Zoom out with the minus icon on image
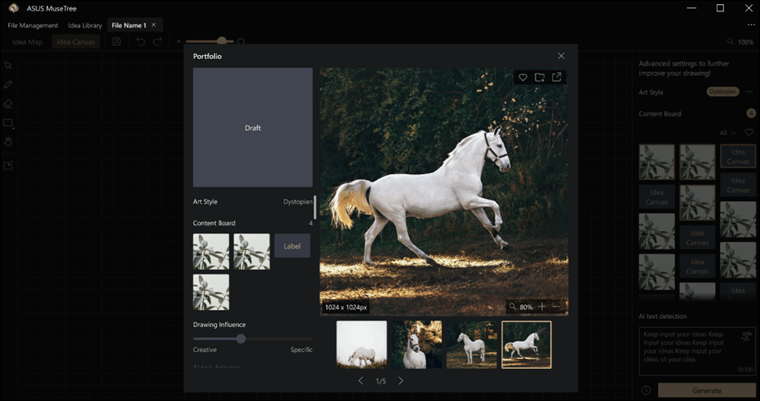 click(x=556, y=306)
